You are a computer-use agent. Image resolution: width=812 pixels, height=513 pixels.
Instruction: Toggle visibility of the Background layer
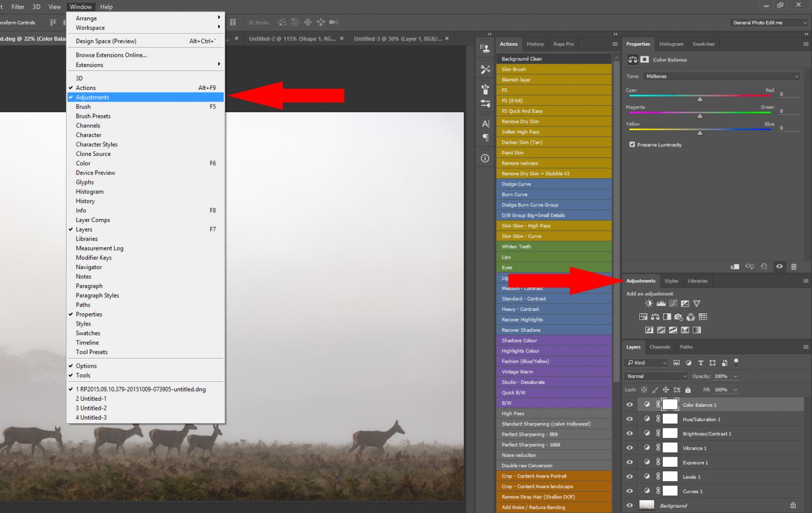(x=629, y=505)
